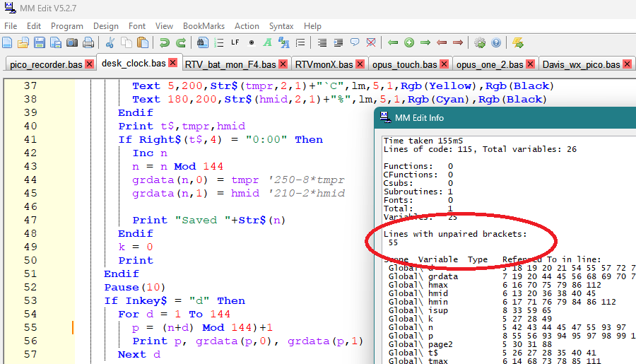The image size is (636, 364).
Task: Click the Cut scissors icon
Action: point(111,42)
